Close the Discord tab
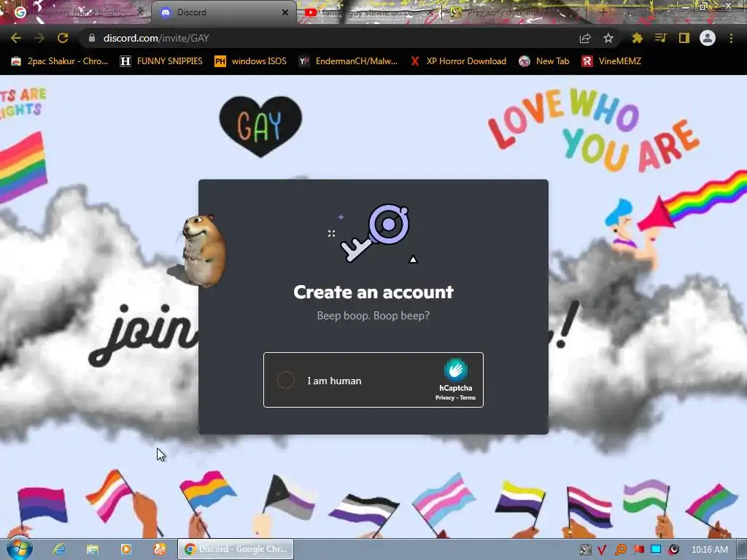 [285, 12]
